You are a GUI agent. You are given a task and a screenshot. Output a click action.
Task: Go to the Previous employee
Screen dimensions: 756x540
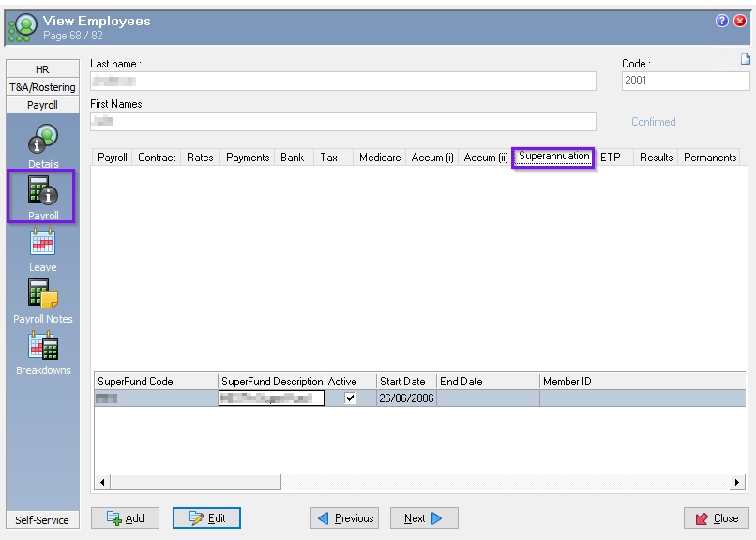click(x=344, y=518)
